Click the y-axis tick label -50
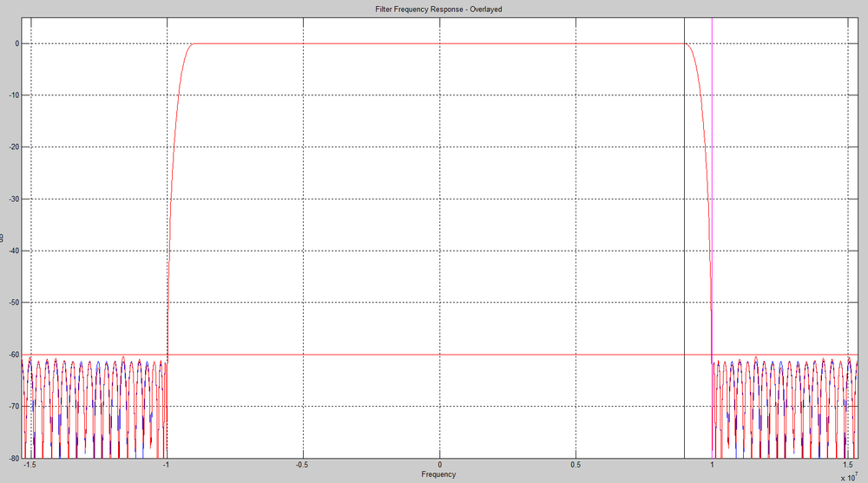This screenshot has width=868, height=483. tap(15, 303)
